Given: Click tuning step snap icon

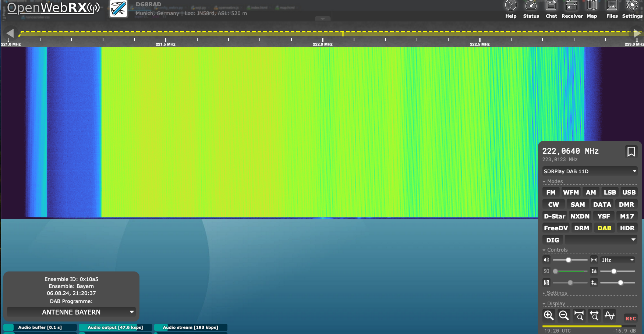Looking at the screenshot, I should [x=594, y=260].
